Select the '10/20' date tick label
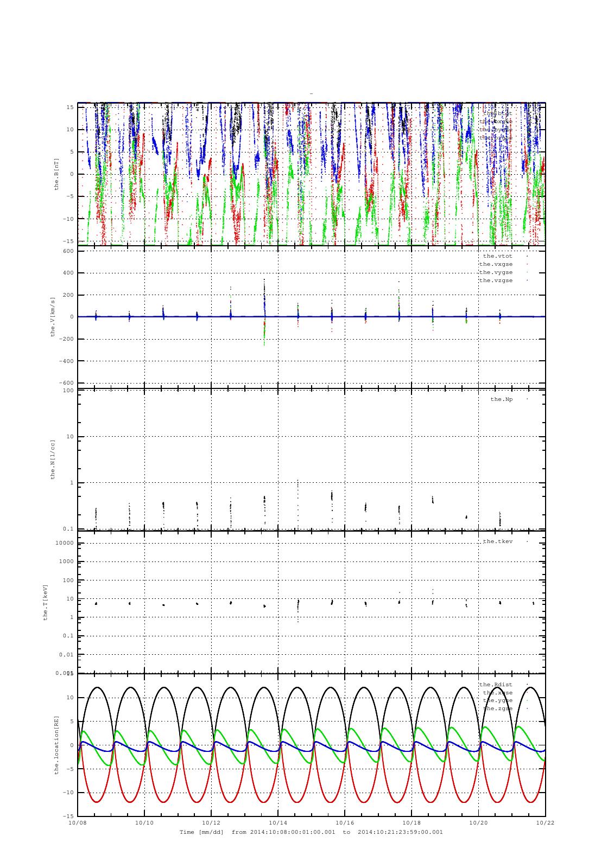The width and height of the screenshot is (614, 868). click(478, 822)
